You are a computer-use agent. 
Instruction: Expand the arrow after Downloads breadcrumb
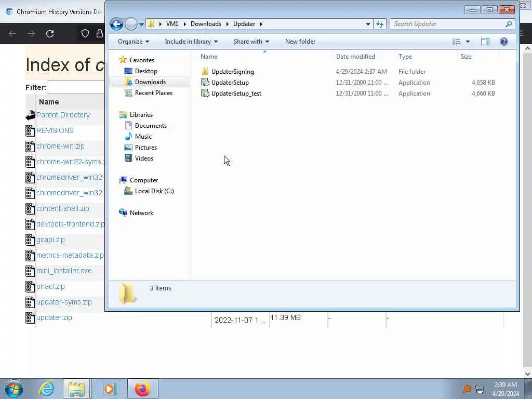point(227,24)
